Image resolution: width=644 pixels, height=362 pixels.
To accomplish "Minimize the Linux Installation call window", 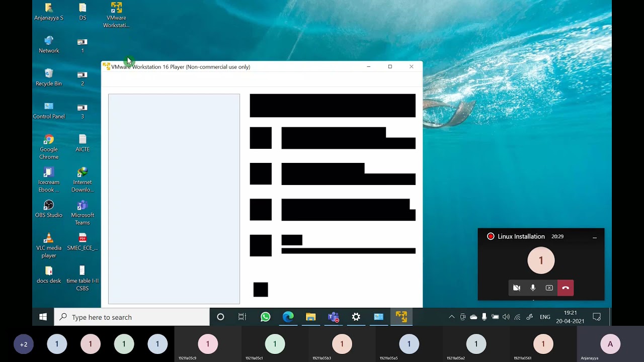I will (594, 237).
